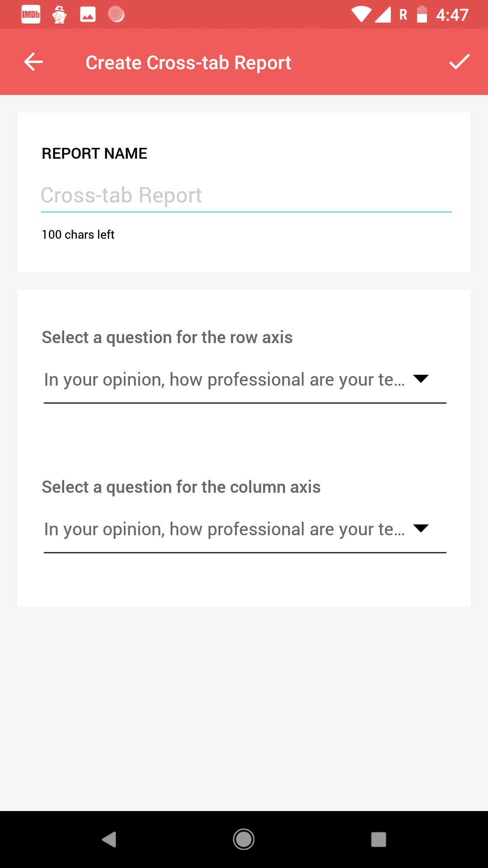Open the gallery image notification icon

[88, 14]
